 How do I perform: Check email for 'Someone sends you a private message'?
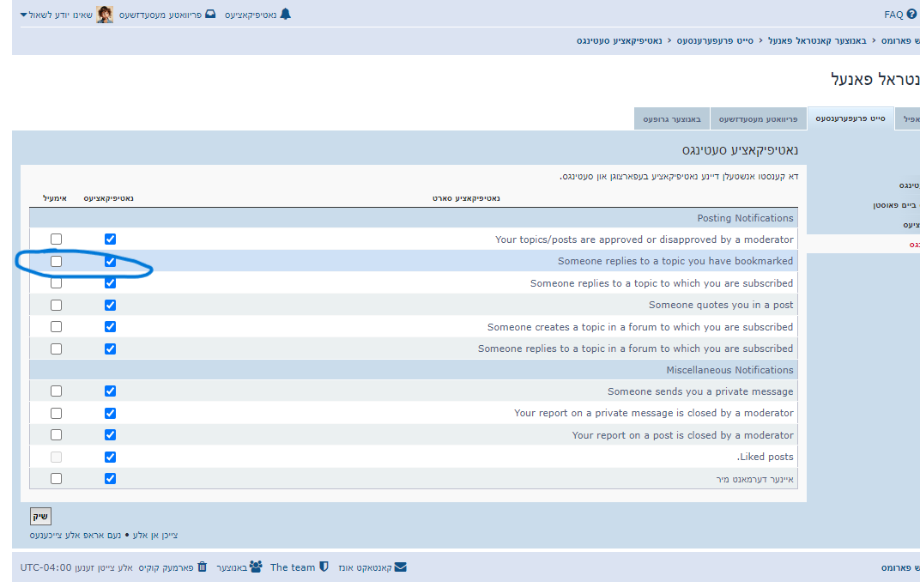pos(56,391)
